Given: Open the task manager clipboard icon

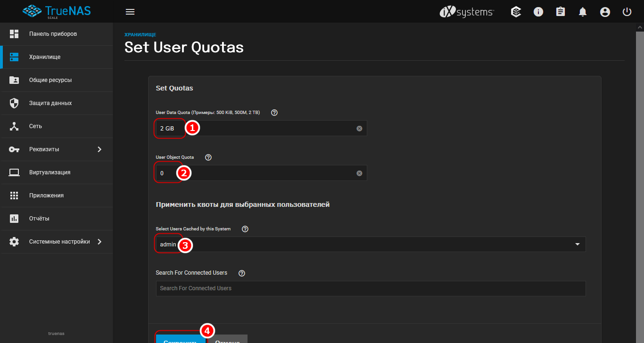Looking at the screenshot, I should [561, 12].
